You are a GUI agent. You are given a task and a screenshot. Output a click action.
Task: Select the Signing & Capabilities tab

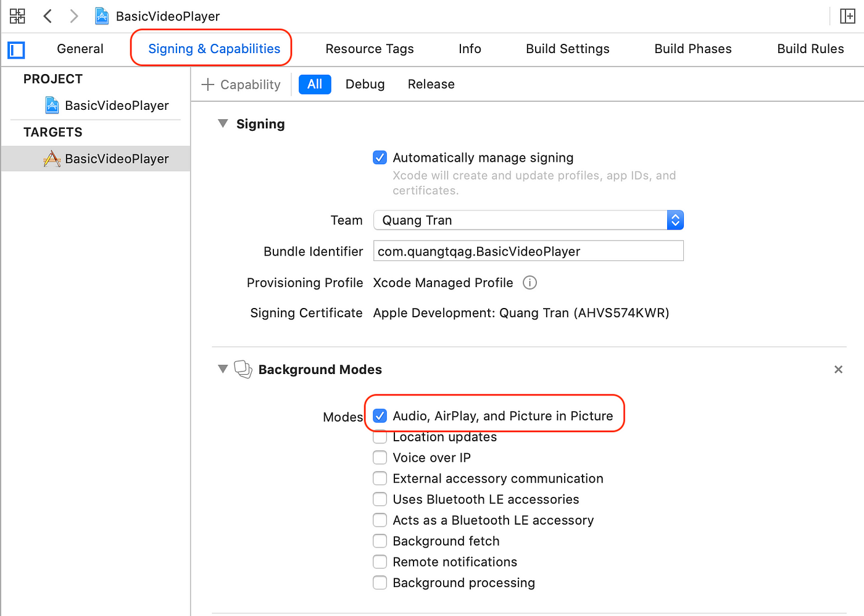214,49
